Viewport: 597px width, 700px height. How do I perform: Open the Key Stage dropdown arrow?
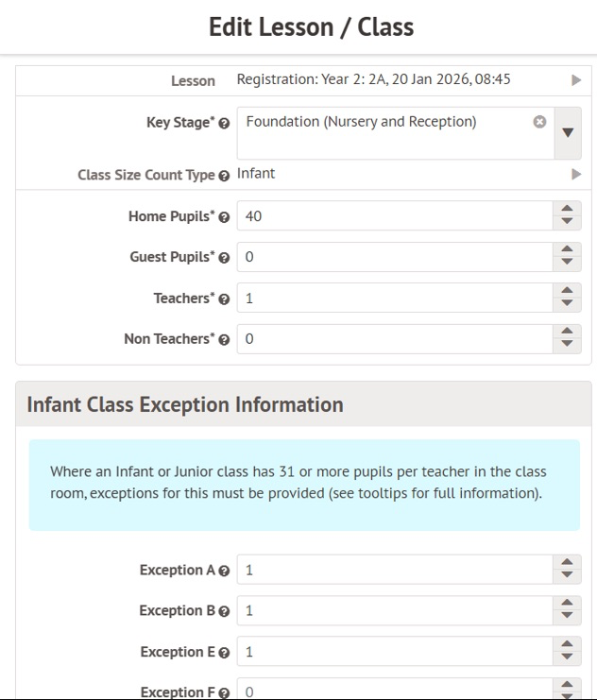click(567, 132)
